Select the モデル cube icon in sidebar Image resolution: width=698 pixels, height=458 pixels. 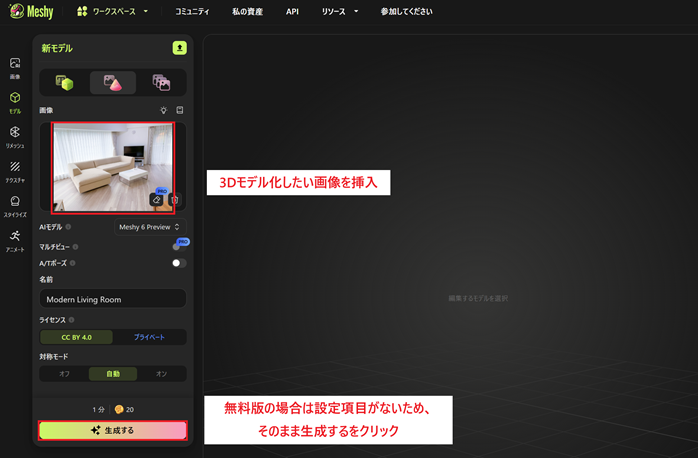coord(15,103)
